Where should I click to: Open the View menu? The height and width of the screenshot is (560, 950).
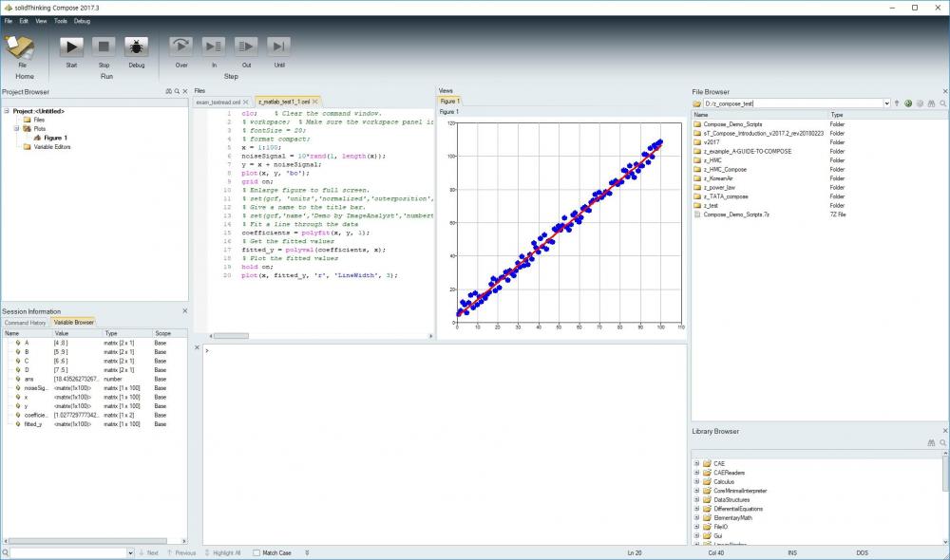tap(41, 21)
